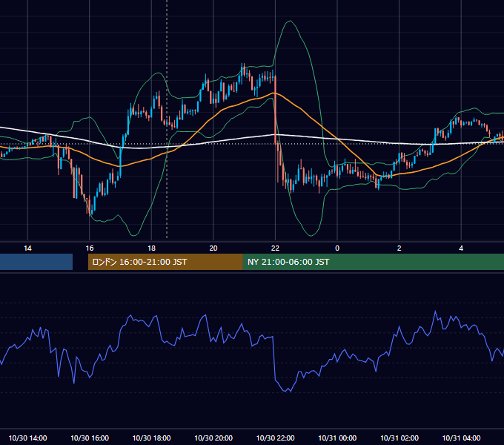The width and height of the screenshot is (504, 445).
Task: Click the 10/30 18:00 date label
Action: (x=151, y=438)
